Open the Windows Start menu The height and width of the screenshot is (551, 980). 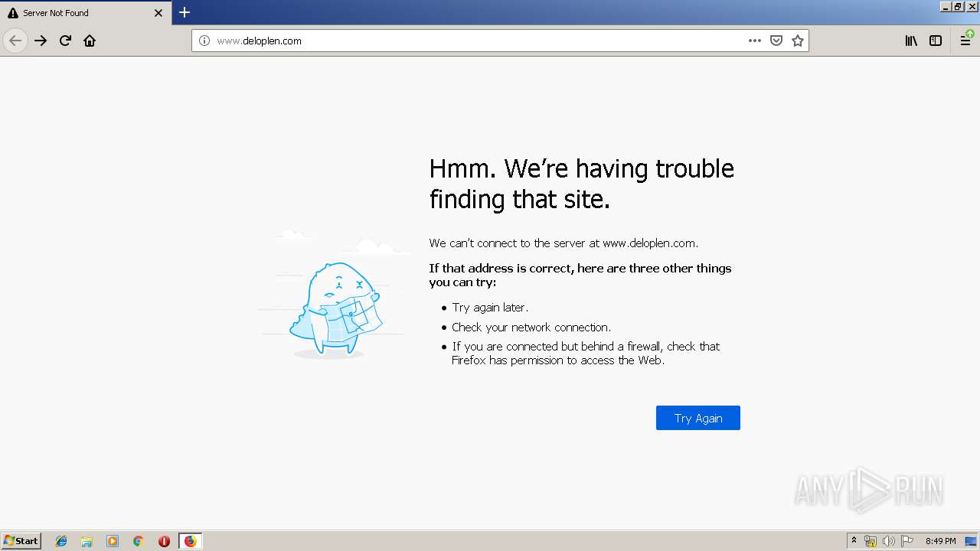pyautogui.click(x=21, y=540)
